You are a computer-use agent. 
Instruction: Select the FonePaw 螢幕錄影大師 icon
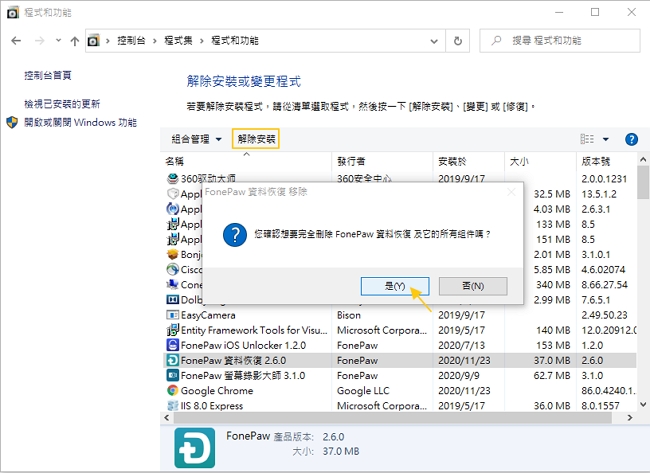click(172, 376)
